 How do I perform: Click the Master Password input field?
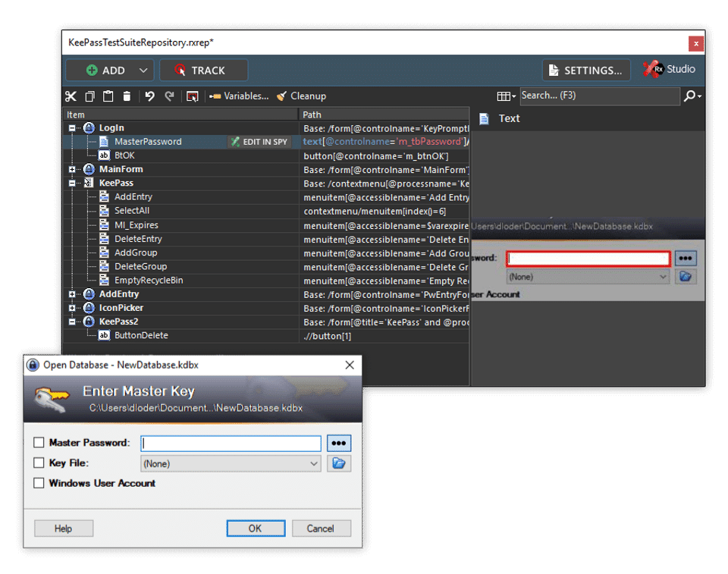(x=231, y=443)
